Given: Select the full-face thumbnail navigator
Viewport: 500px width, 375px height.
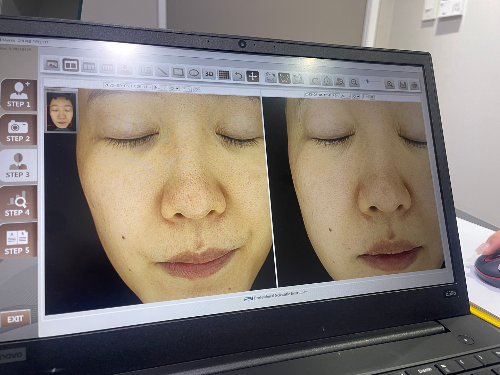Looking at the screenshot, I should [61, 112].
